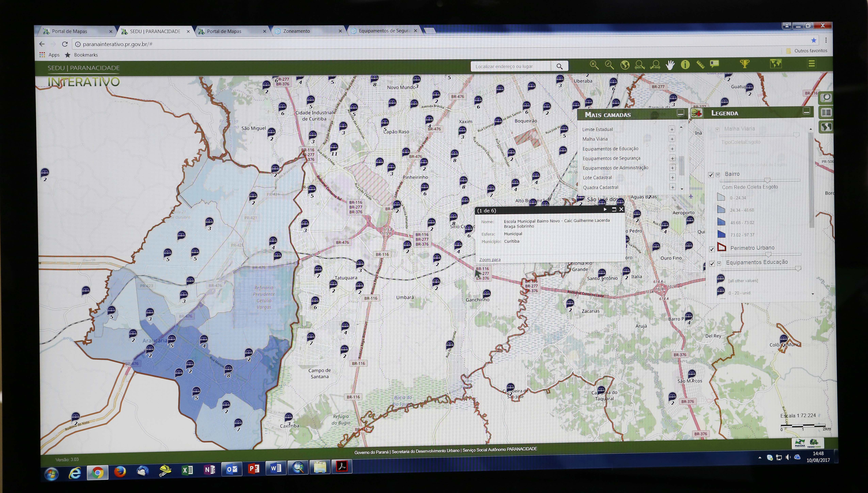Viewport: 868px width, 493px height.
Task: Open the world basemap gallery icon
Action: tap(776, 64)
